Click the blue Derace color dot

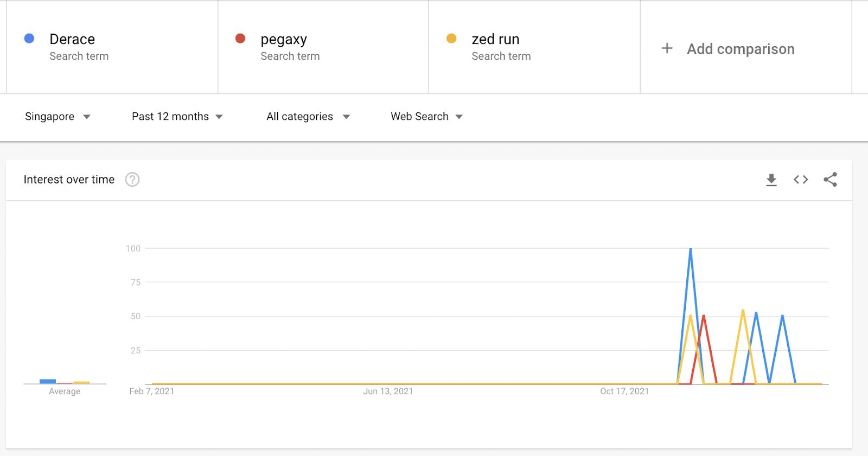click(x=29, y=39)
